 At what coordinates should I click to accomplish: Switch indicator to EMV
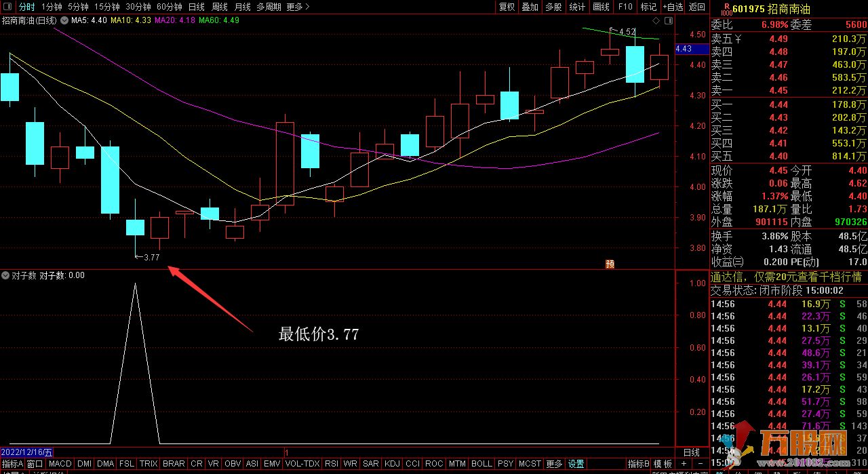click(271, 464)
